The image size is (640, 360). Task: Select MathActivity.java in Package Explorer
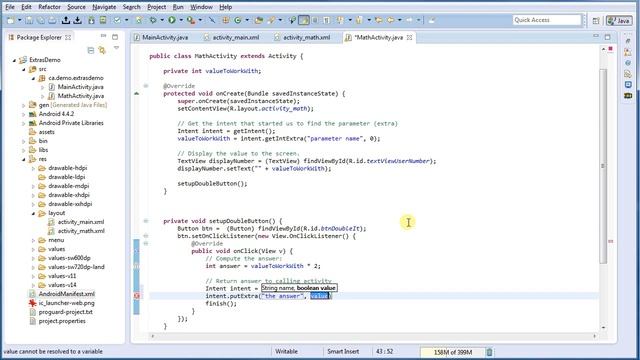point(80,96)
